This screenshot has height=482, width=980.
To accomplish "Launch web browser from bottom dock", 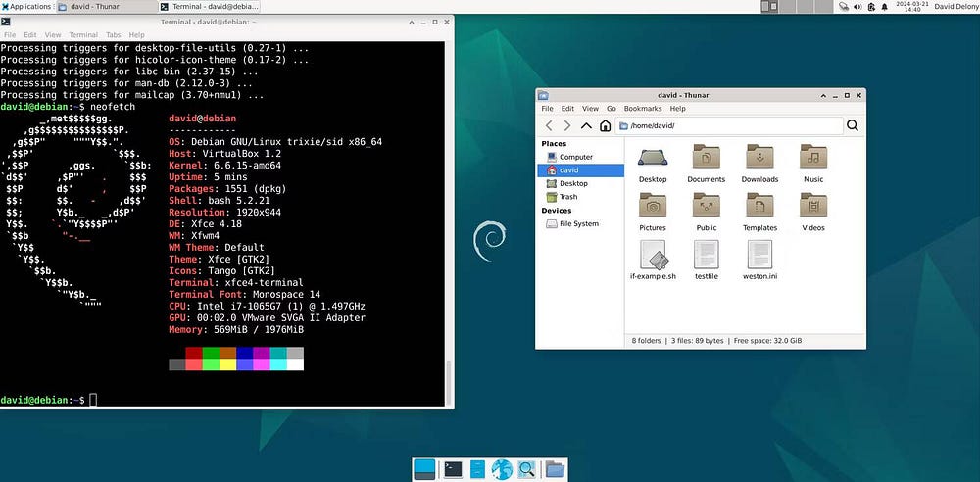I will [502, 469].
